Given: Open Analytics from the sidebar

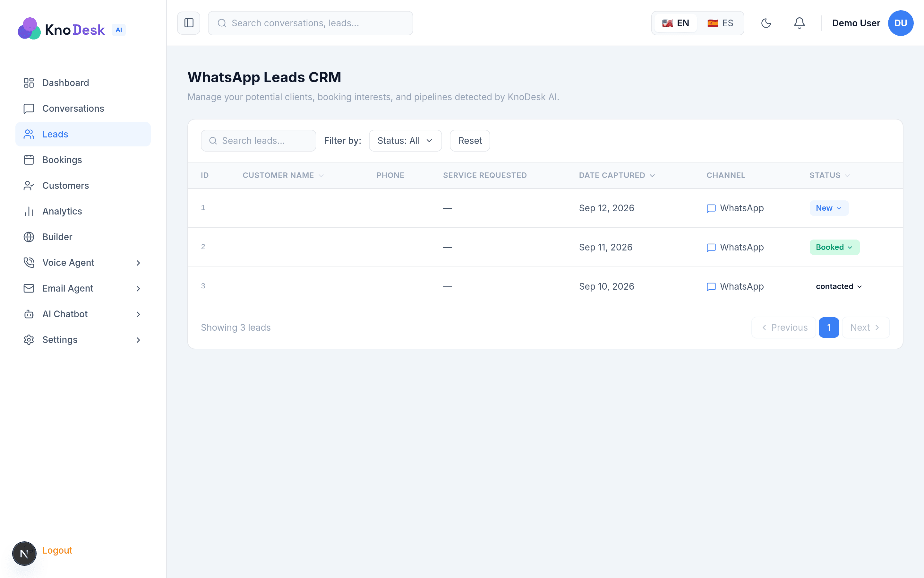Looking at the screenshot, I should pos(83,211).
